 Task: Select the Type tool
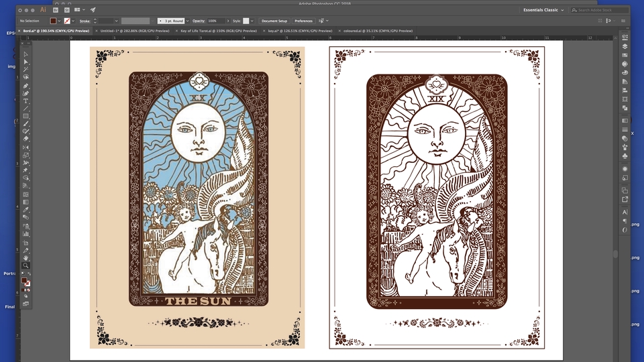coord(25,101)
